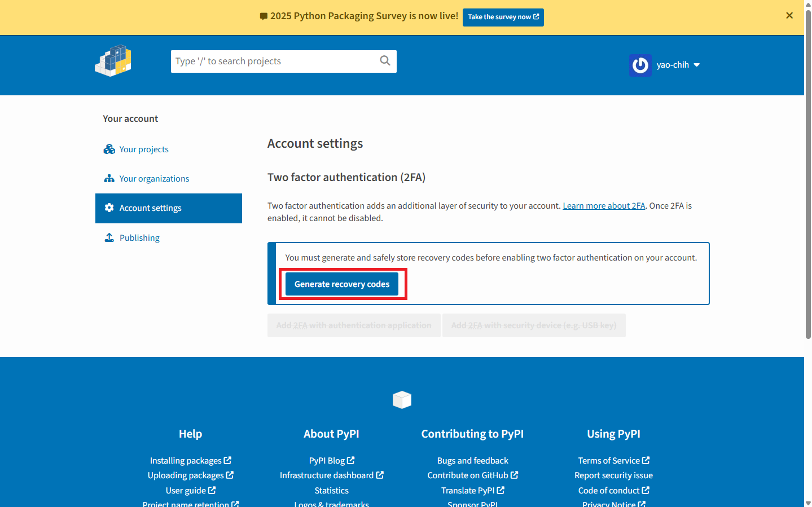Image resolution: width=812 pixels, height=507 pixels.
Task: Open Your projects sidebar item
Action: click(x=144, y=149)
